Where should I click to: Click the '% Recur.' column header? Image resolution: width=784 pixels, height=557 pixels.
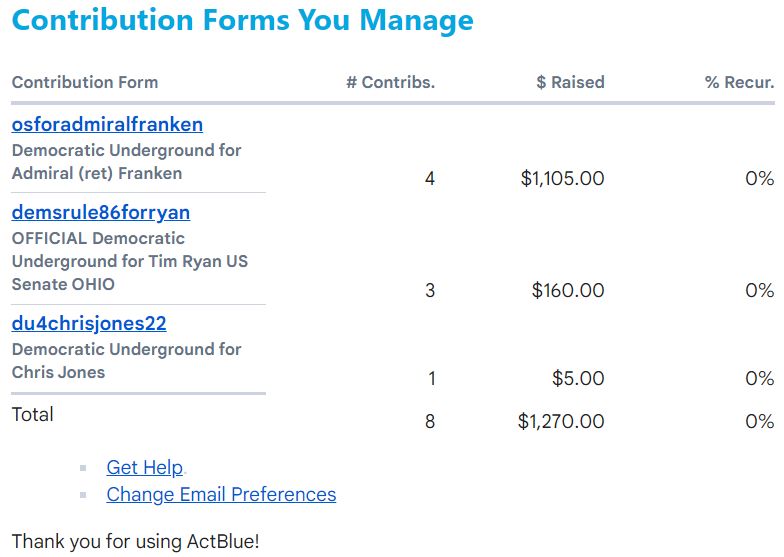point(739,82)
